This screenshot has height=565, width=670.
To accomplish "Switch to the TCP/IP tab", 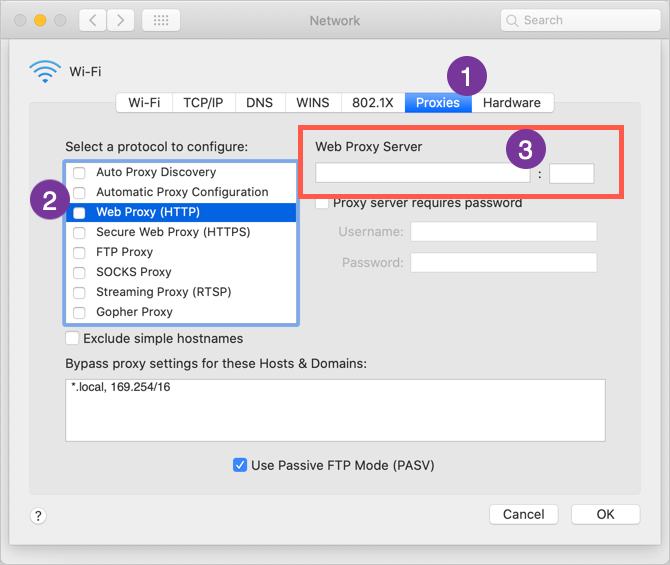I will click(203, 103).
